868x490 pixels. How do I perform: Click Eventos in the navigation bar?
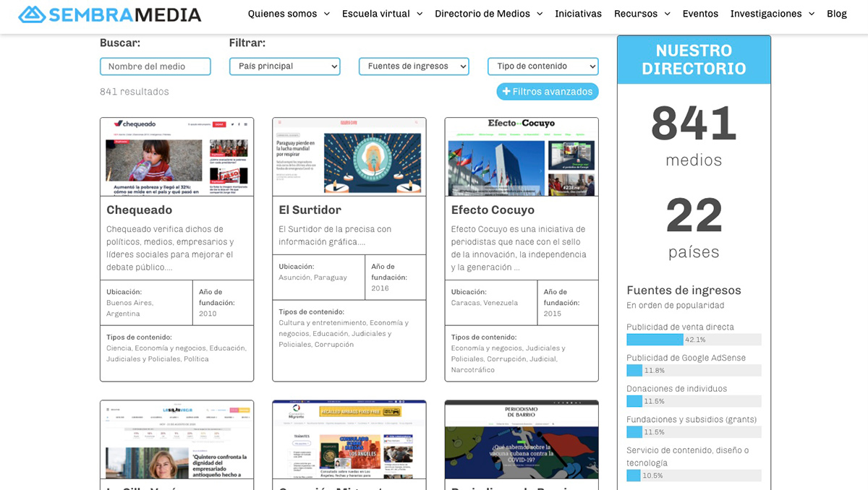tap(702, 14)
